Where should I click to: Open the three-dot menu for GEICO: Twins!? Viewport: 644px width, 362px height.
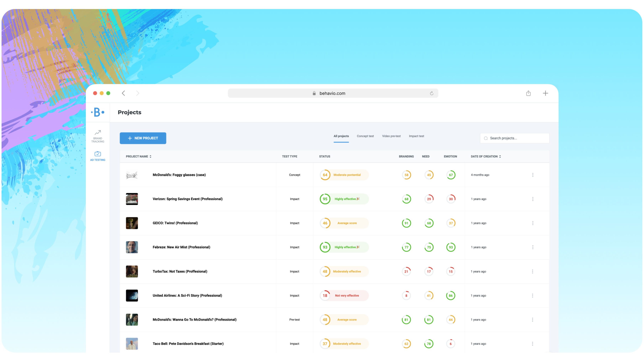tap(533, 223)
